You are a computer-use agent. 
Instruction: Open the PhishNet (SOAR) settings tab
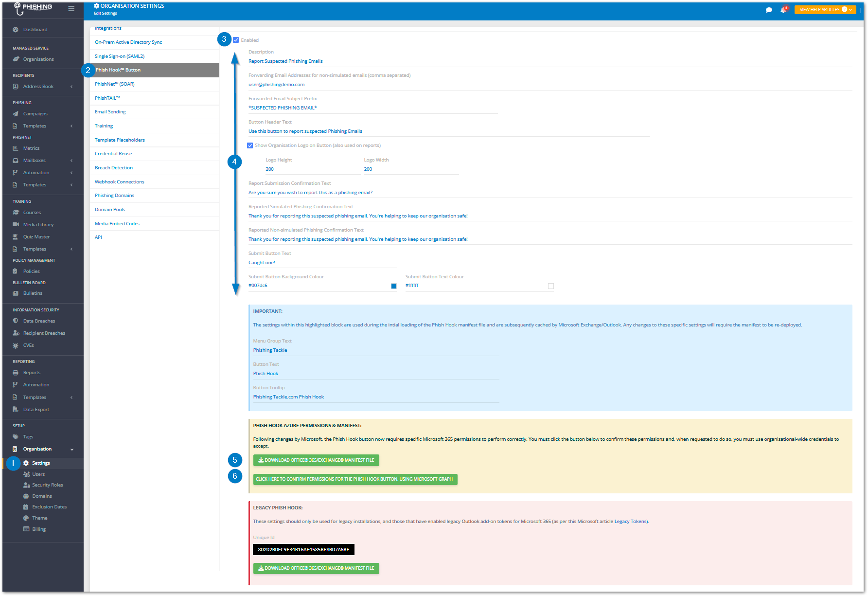pyautogui.click(x=155, y=84)
